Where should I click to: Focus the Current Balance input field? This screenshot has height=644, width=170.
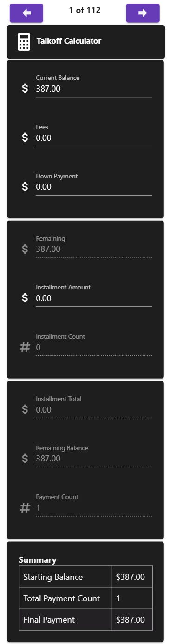(94, 89)
